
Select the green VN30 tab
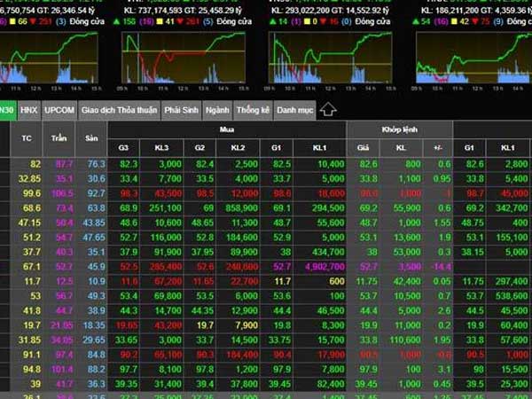pos(7,110)
